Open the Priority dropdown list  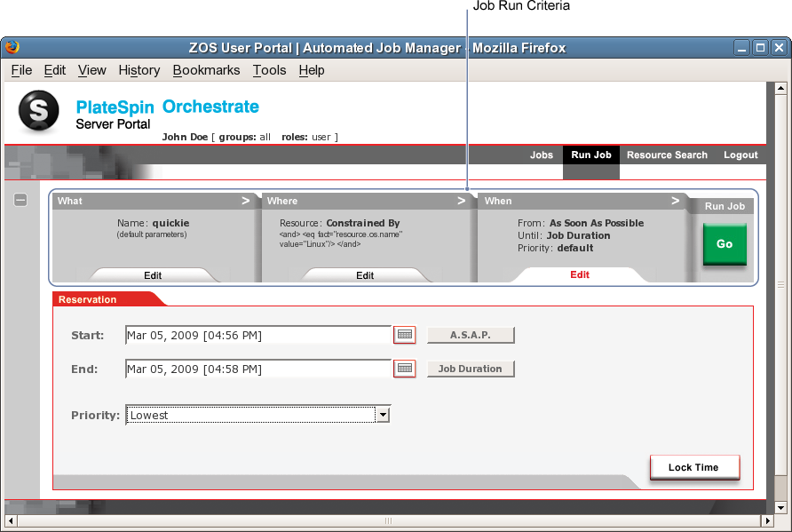(x=383, y=415)
